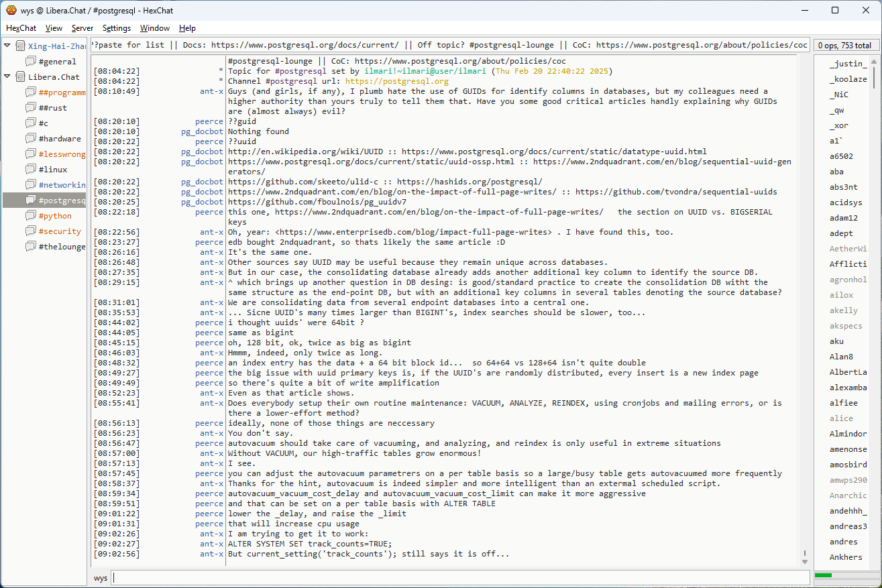Click the wys nickname button
This screenshot has width=882, height=588.
click(101, 578)
